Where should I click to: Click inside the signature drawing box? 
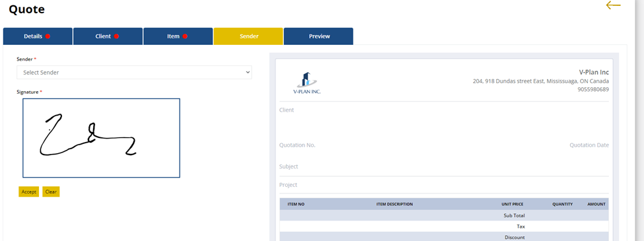(x=101, y=138)
